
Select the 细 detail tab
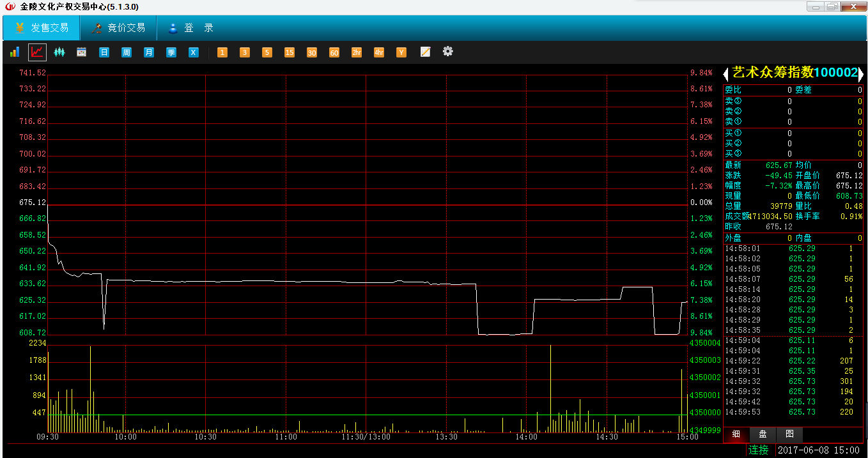pos(736,434)
